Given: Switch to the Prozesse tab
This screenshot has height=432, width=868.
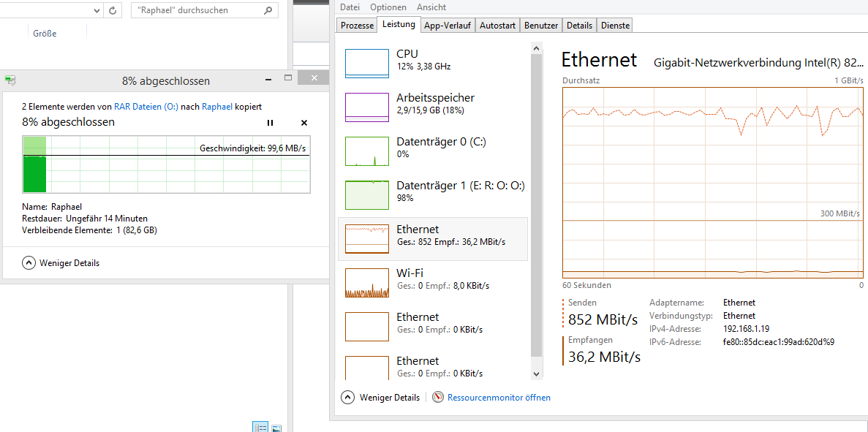Looking at the screenshot, I should coord(358,26).
